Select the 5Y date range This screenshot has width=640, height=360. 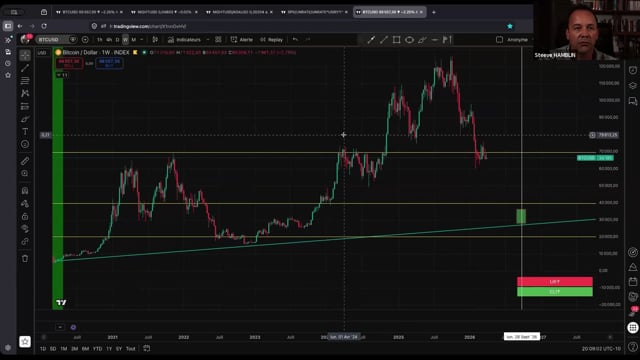coord(119,349)
